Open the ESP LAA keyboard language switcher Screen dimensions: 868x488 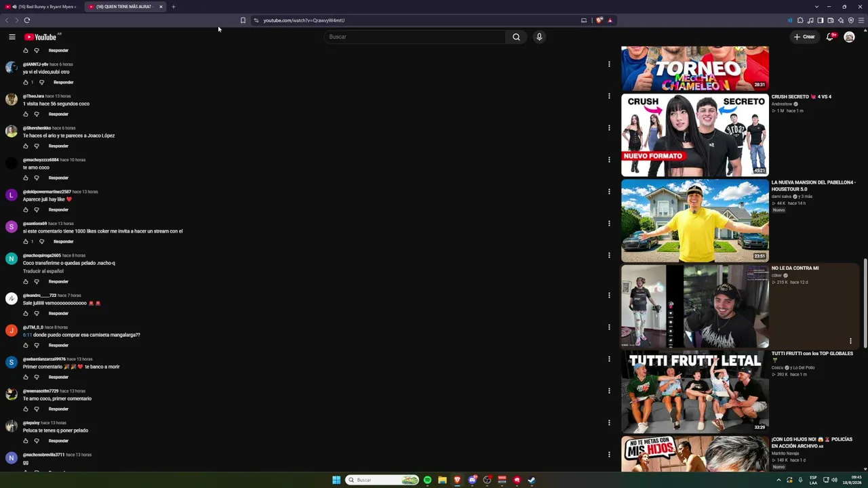pos(813,480)
